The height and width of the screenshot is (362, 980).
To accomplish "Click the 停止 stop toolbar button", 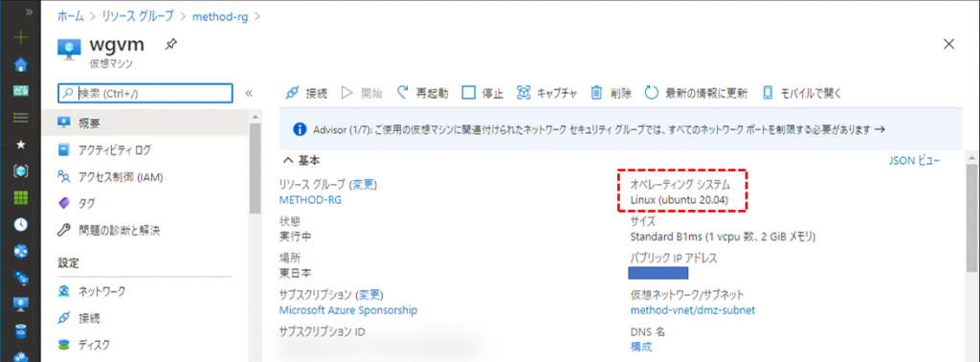I will [482, 94].
